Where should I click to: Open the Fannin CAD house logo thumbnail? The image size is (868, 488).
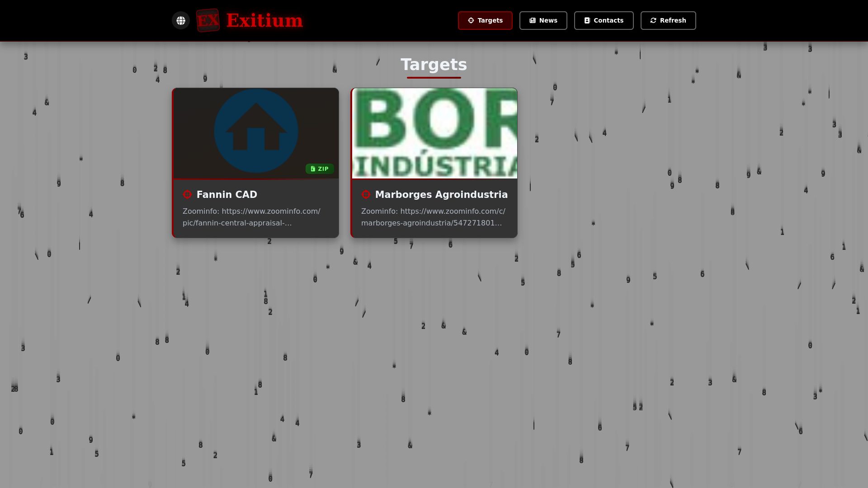coord(256,133)
